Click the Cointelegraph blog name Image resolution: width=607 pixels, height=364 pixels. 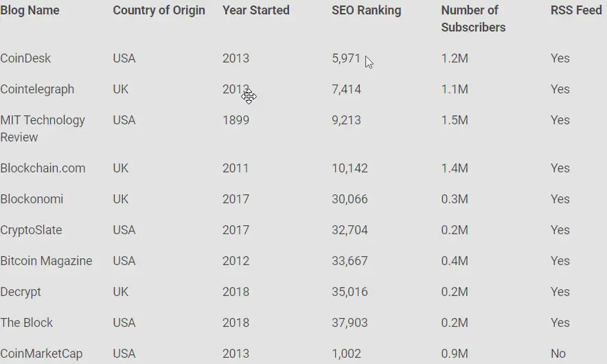37,89
